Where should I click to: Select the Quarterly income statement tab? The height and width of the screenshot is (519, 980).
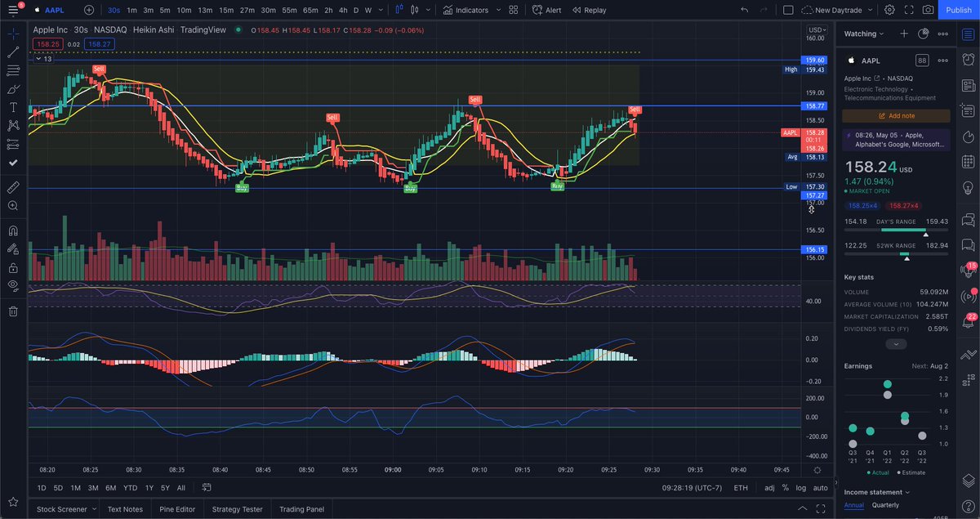click(885, 505)
